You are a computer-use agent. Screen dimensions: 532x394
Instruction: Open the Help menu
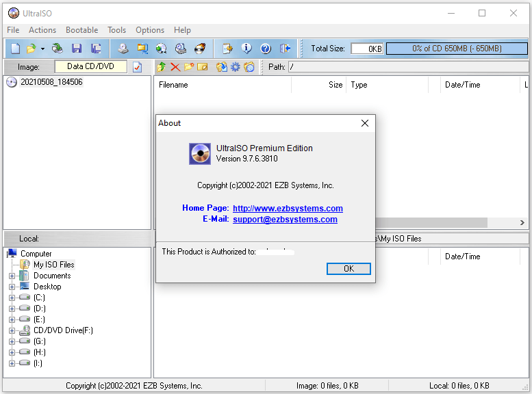182,30
